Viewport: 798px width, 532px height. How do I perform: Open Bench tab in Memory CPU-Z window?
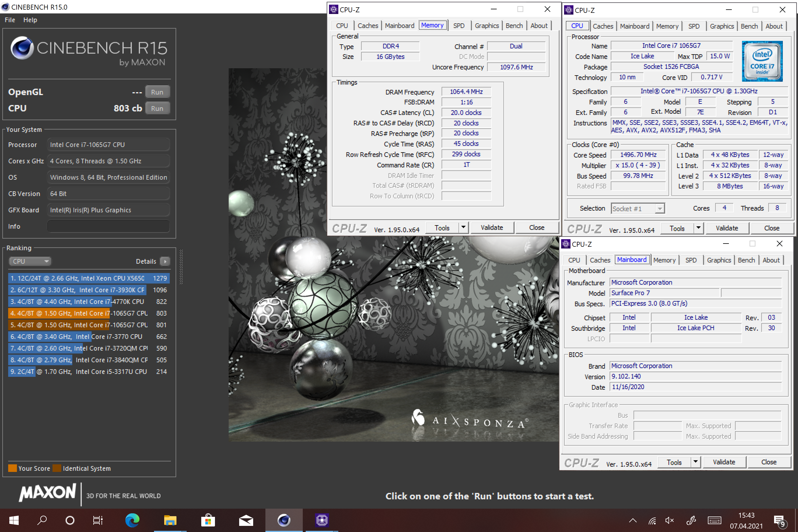514,26
